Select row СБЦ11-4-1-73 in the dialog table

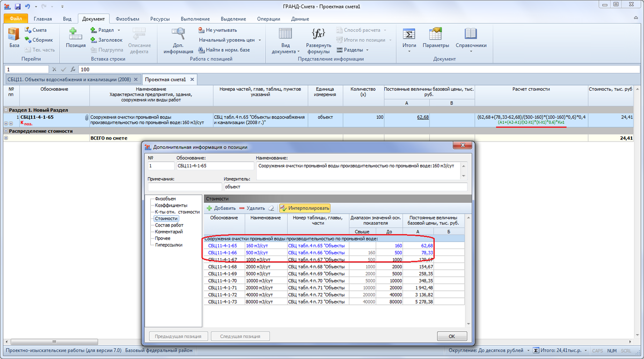point(334,302)
